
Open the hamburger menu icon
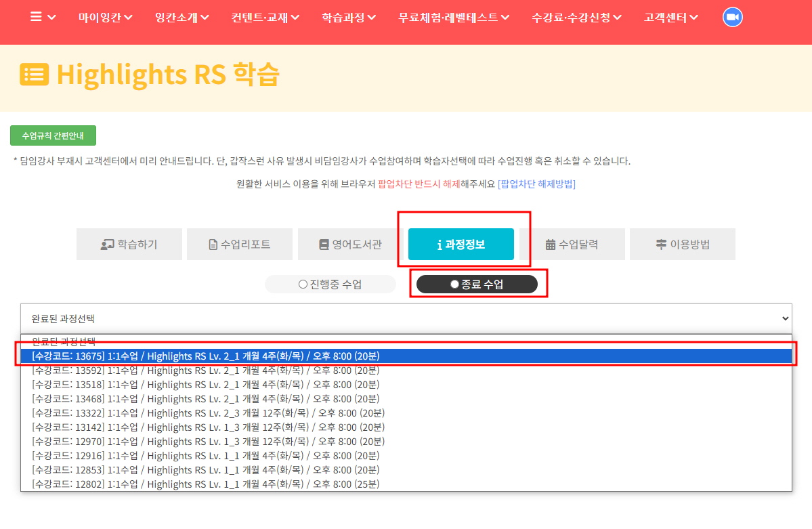pyautogui.click(x=36, y=17)
